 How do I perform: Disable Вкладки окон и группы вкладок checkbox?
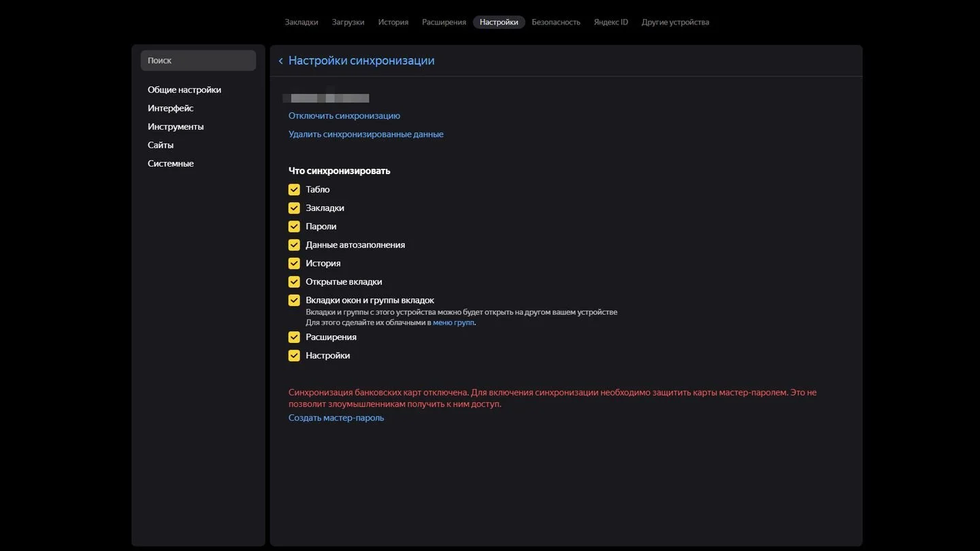(294, 300)
